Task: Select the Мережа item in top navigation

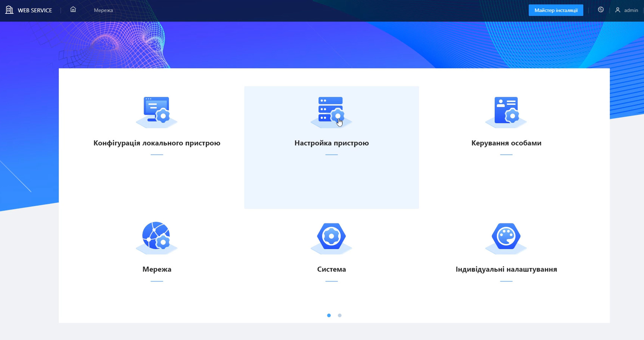Action: (103, 10)
